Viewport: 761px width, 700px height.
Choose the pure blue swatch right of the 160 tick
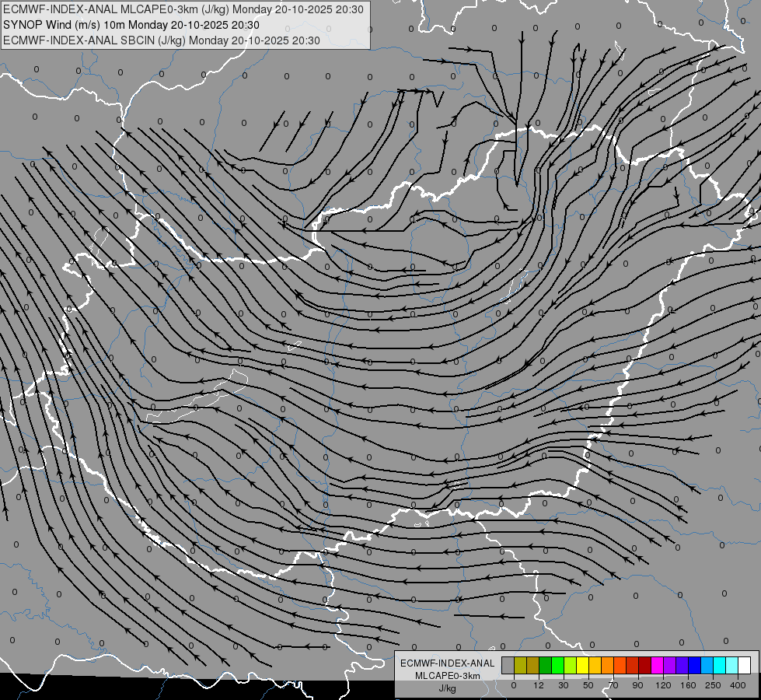coord(695,665)
